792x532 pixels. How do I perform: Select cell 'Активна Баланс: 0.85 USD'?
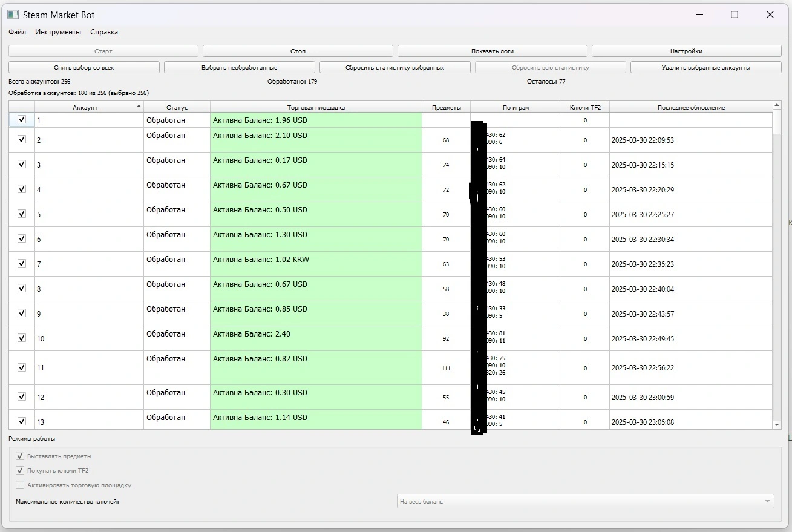click(x=316, y=314)
